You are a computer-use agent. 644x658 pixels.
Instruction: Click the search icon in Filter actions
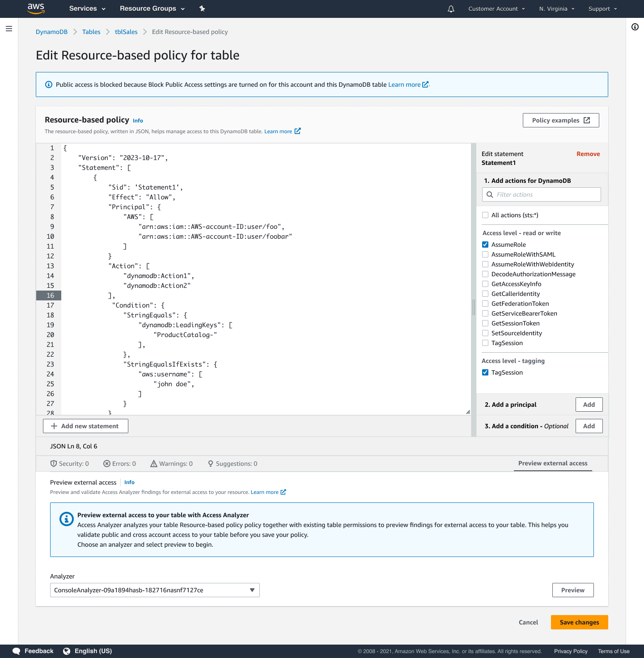point(490,194)
